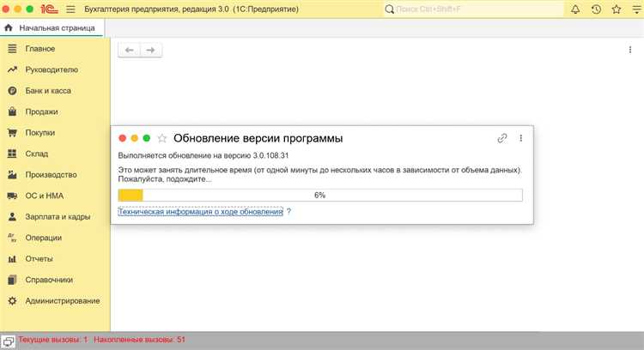Image resolution: width=644 pixels, height=350 pixels.
Task: Open the Справочники section
Action: coord(49,280)
